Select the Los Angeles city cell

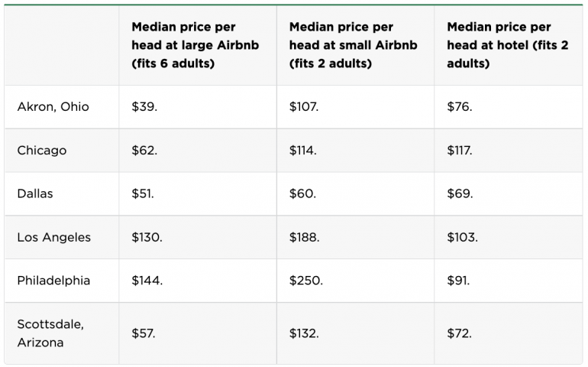point(53,237)
